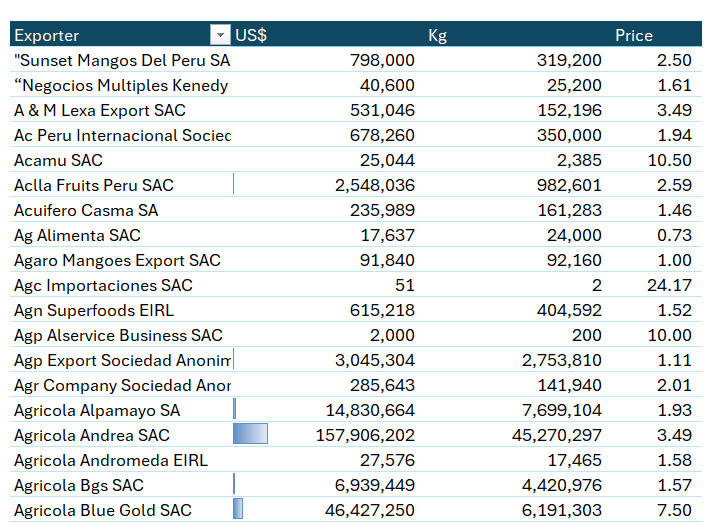Select the "Agricola Andromeda EIRL" cell
706x523 pixels.
coord(121,460)
